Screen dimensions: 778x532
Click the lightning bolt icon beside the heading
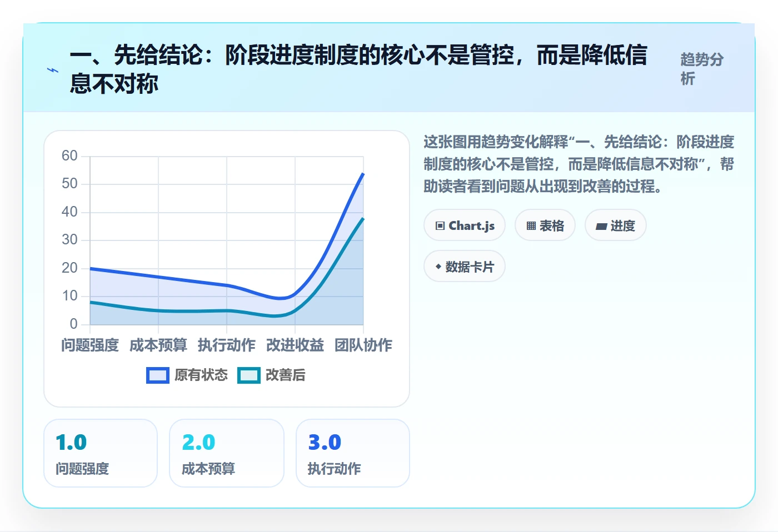53,70
